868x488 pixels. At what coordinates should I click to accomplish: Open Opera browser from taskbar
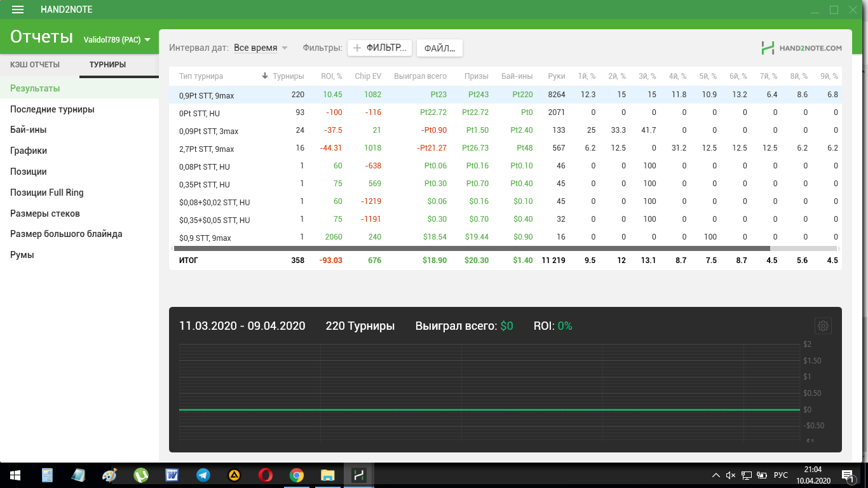(266, 475)
